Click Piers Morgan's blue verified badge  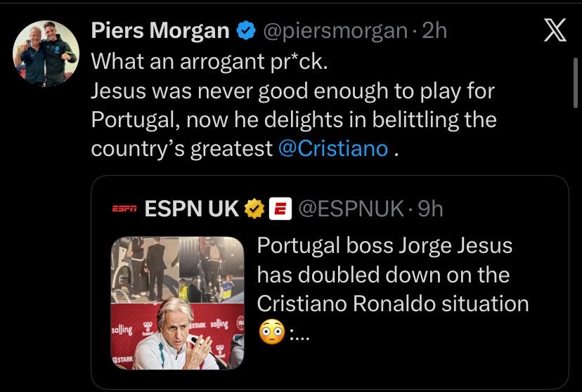tap(247, 30)
